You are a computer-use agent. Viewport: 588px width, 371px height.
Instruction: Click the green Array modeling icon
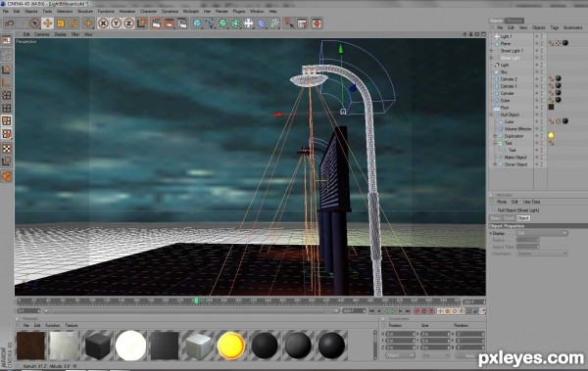coord(235,23)
